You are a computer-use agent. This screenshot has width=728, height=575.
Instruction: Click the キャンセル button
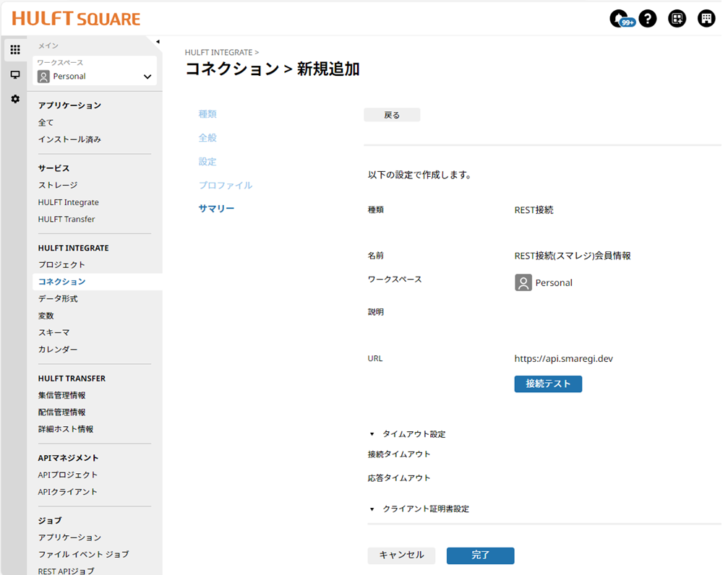(402, 555)
